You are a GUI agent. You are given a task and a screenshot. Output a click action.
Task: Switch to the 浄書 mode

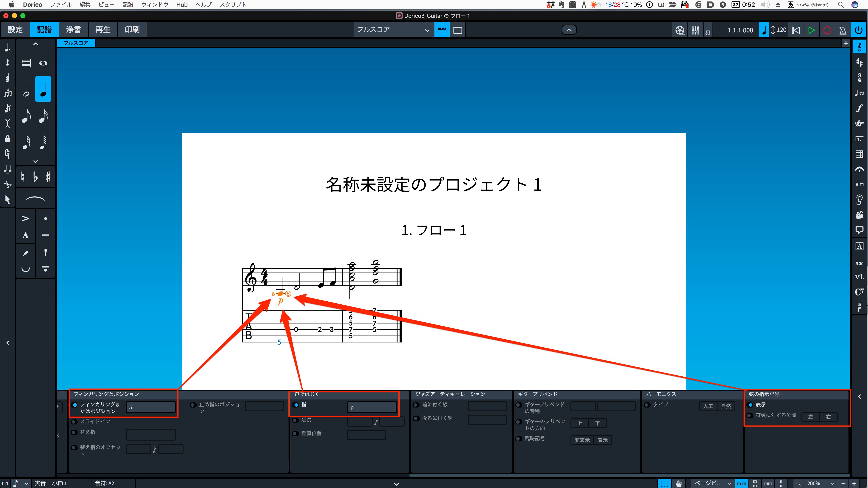click(74, 30)
